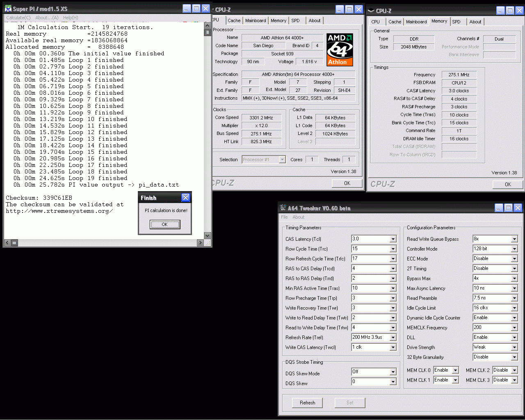The image size is (525, 420).
Task: Open Help menu in Super PI
Action: coord(71,18)
